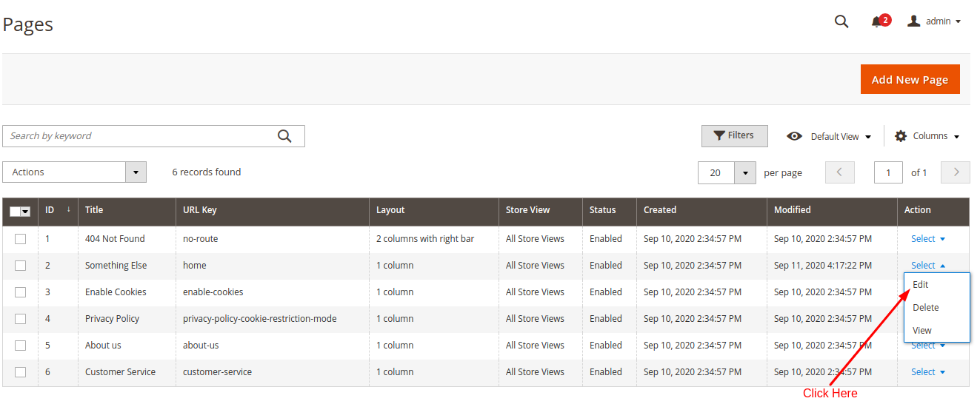Tick checkbox for 404 Not Found row
The width and height of the screenshot is (980, 404).
pos(21,239)
